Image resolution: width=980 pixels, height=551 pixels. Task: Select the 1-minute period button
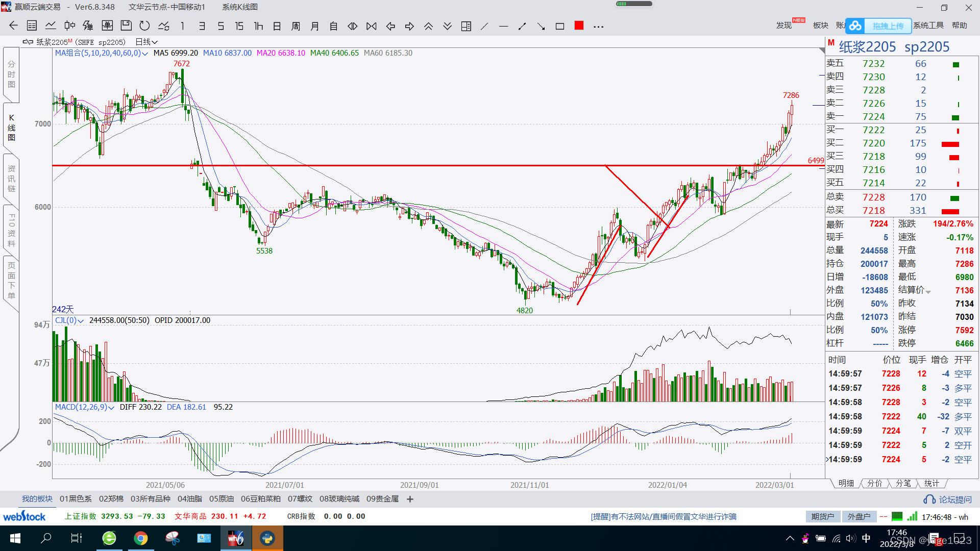tap(182, 26)
